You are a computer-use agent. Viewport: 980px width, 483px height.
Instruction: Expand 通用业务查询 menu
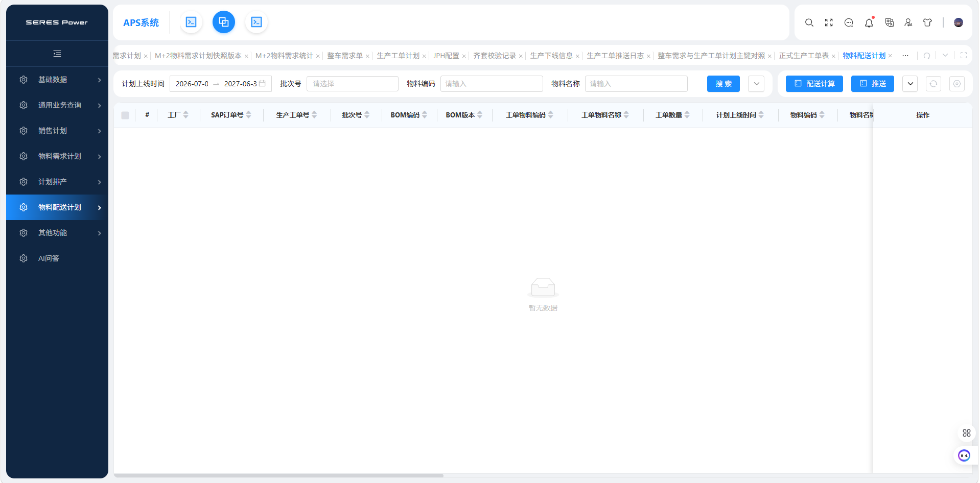pyautogui.click(x=57, y=105)
